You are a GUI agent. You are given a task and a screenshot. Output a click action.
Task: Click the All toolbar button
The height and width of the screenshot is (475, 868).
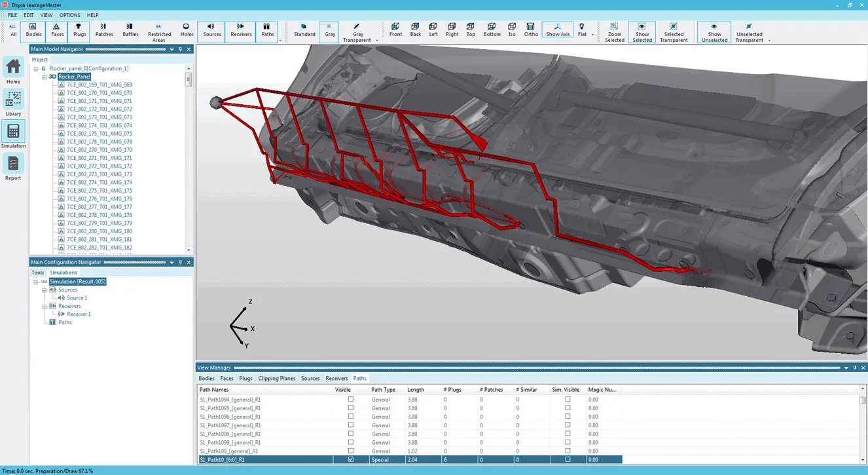coord(12,30)
